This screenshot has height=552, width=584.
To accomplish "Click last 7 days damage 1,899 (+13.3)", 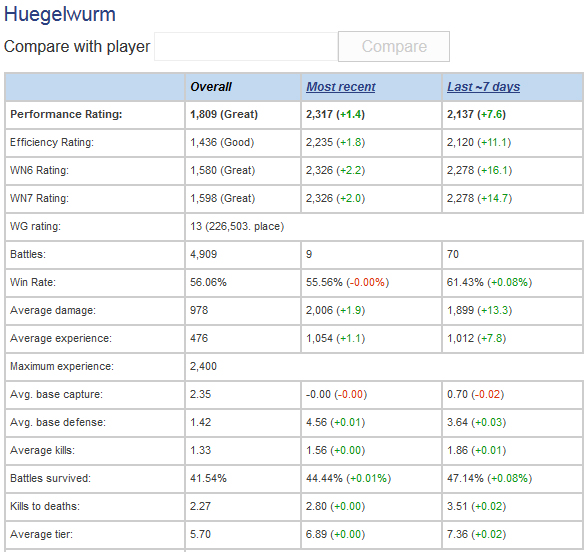I will pos(479,310).
